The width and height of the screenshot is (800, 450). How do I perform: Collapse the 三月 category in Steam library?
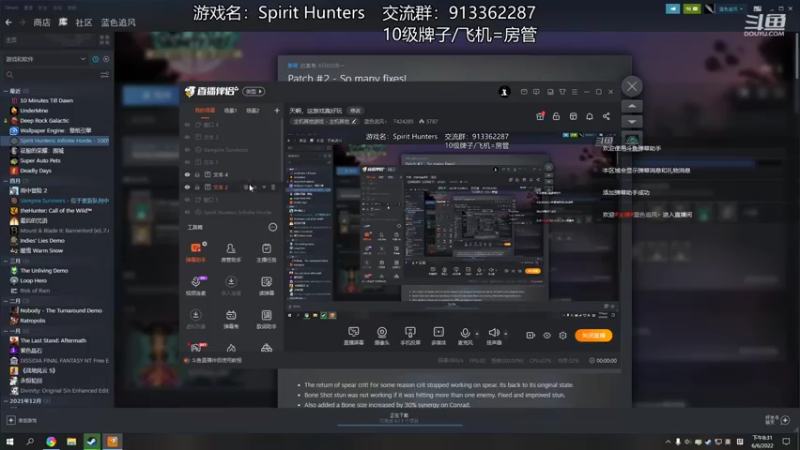tap(6, 261)
